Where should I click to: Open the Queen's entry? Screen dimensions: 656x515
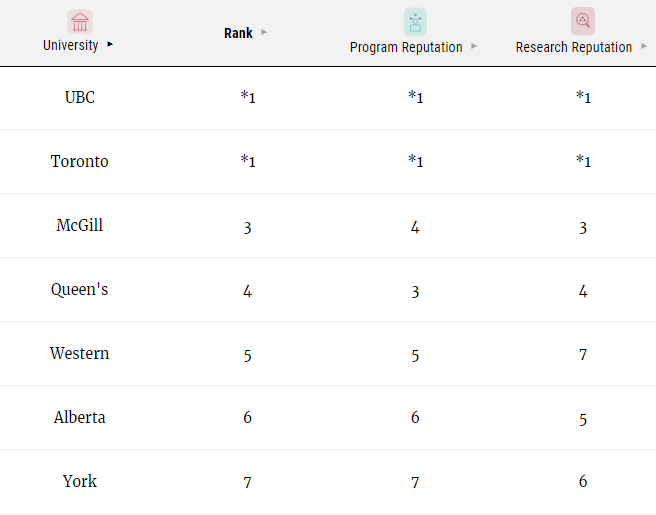coord(79,290)
